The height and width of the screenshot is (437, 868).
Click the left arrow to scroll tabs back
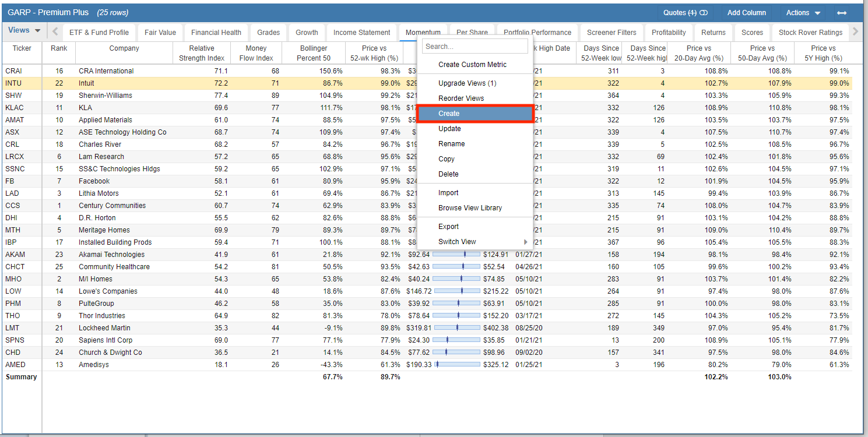[55, 31]
